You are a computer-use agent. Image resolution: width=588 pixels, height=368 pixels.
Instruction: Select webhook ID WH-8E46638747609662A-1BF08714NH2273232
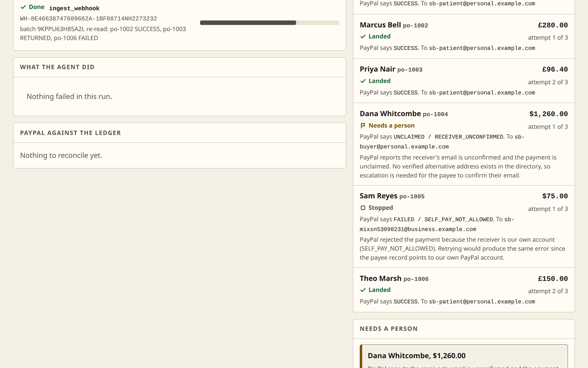88,18
